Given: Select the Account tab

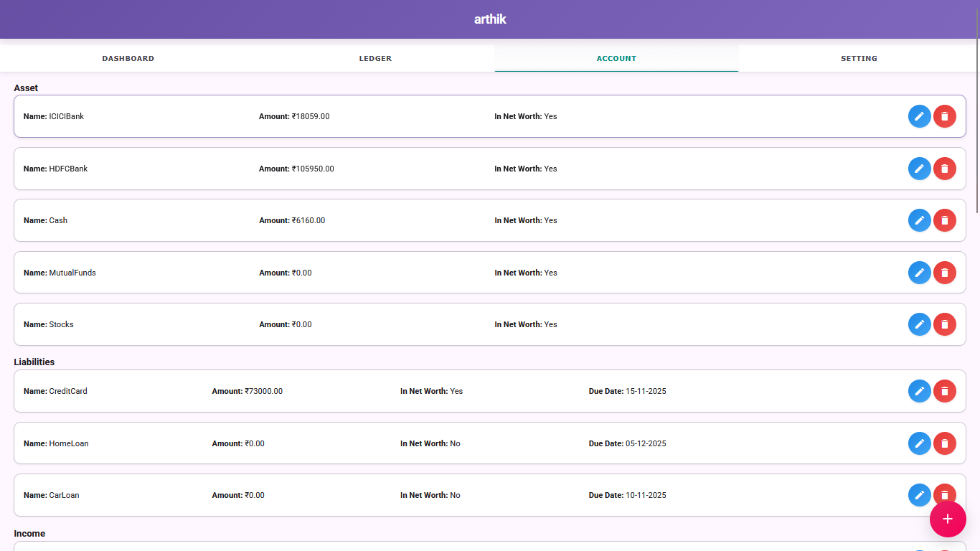Looking at the screenshot, I should pos(616,58).
